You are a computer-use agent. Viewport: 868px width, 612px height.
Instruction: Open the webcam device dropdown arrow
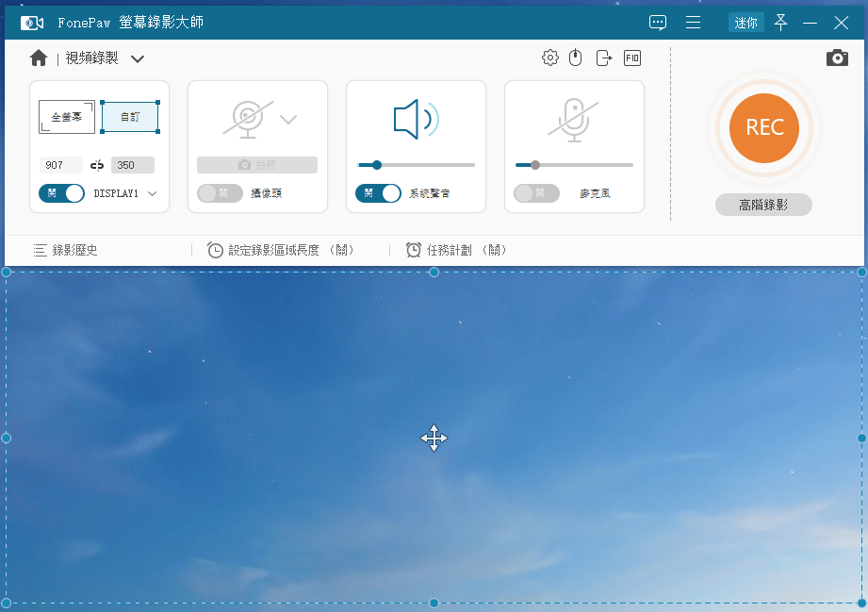pyautogui.click(x=287, y=119)
